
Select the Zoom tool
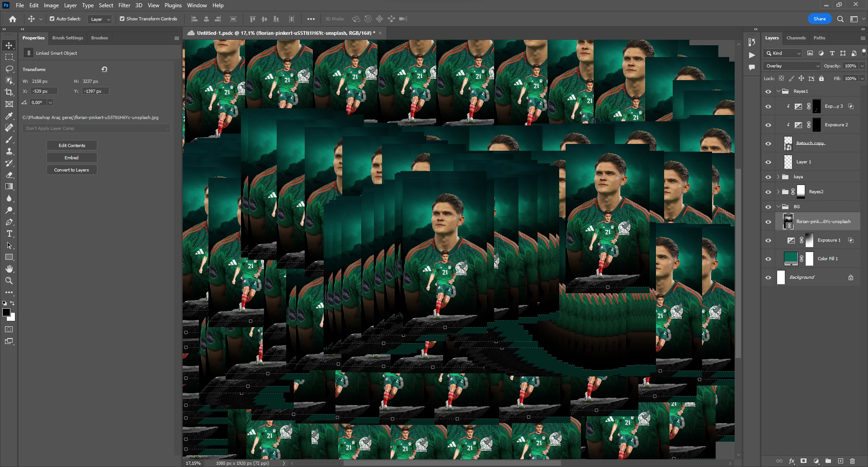coord(9,281)
